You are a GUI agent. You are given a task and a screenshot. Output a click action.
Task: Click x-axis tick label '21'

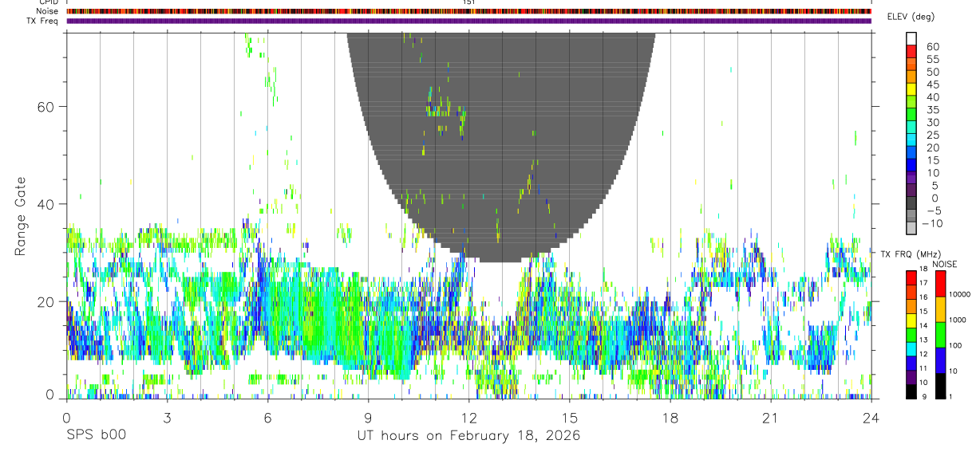tap(771, 417)
